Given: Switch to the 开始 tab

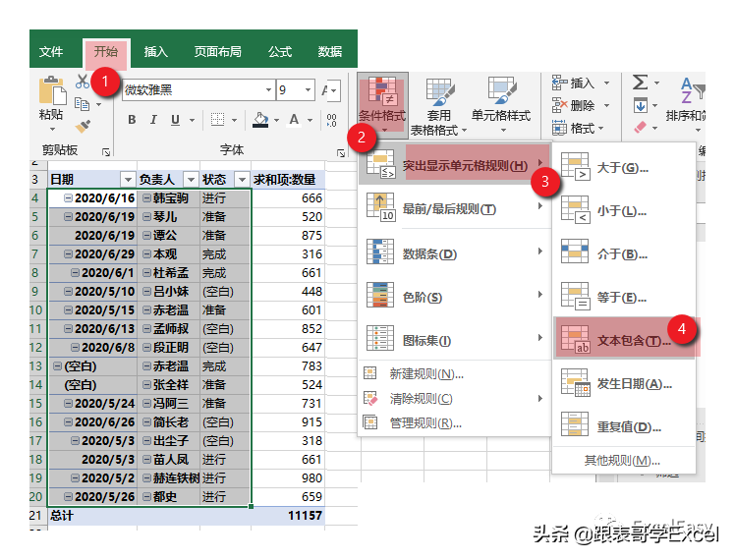Looking at the screenshot, I should [106, 51].
